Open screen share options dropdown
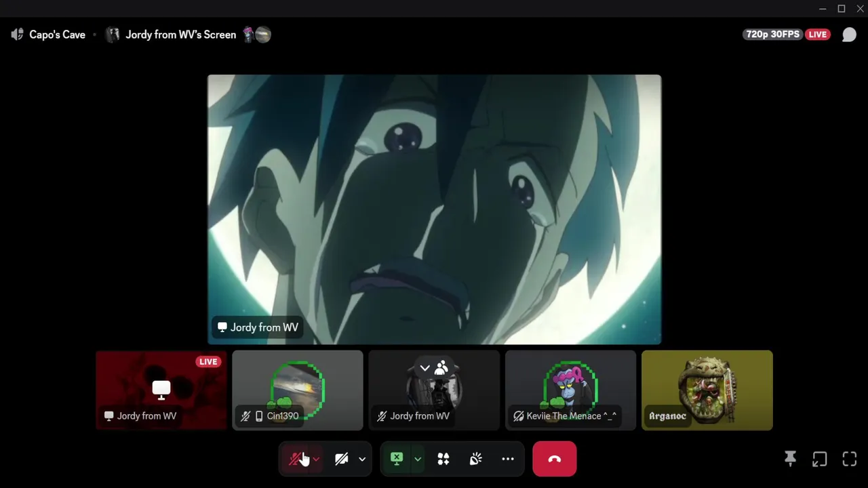Screen dimensions: 868x488 coord(418,459)
